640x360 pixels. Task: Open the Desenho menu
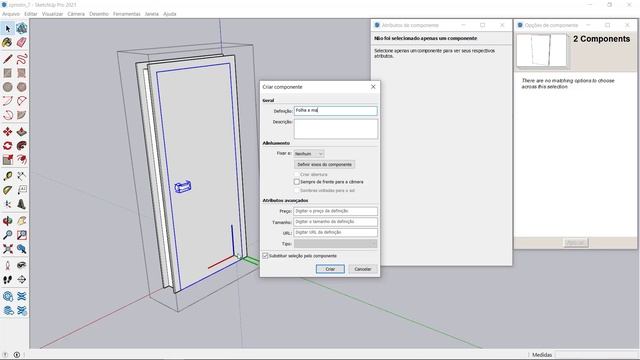pyautogui.click(x=99, y=14)
